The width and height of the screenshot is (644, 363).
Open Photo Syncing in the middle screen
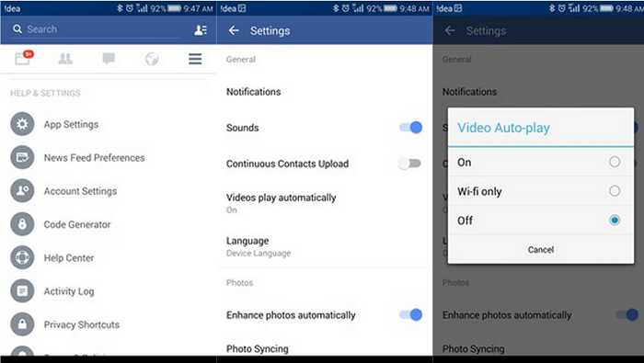(257, 349)
